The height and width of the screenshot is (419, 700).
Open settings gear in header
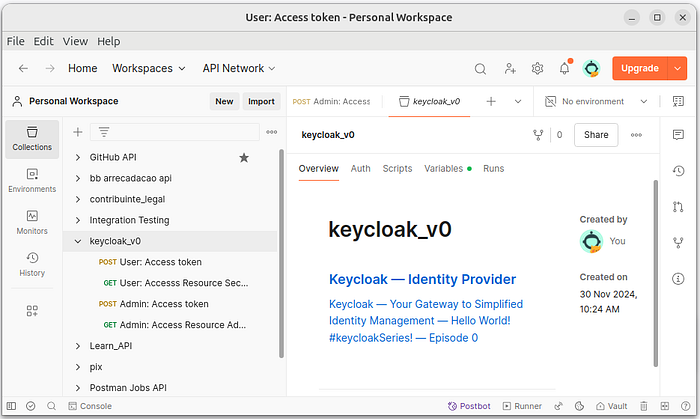(538, 69)
